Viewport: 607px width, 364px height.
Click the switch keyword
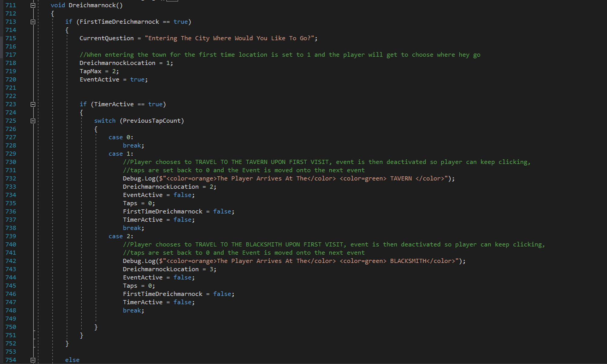(x=105, y=121)
